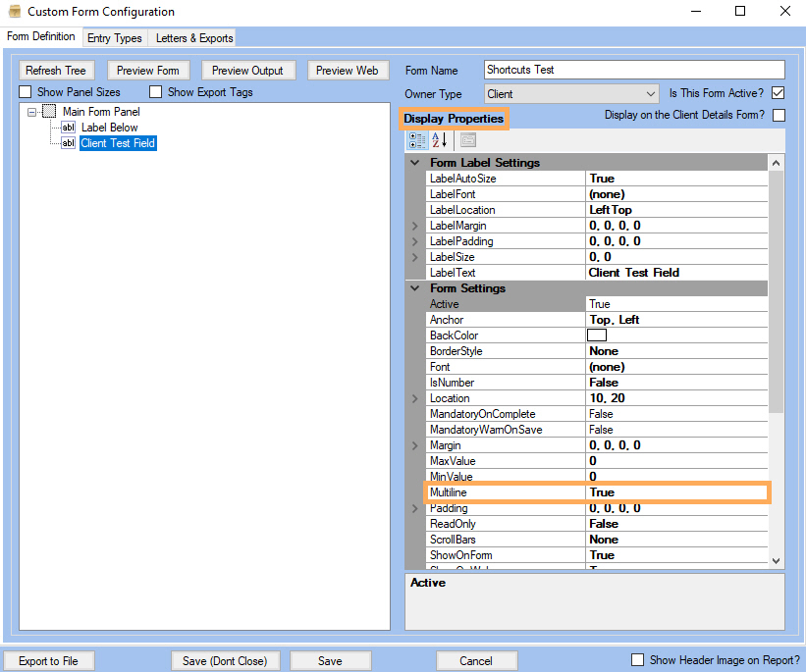
Task: Select the categorized view icon in property grid
Action: [416, 139]
